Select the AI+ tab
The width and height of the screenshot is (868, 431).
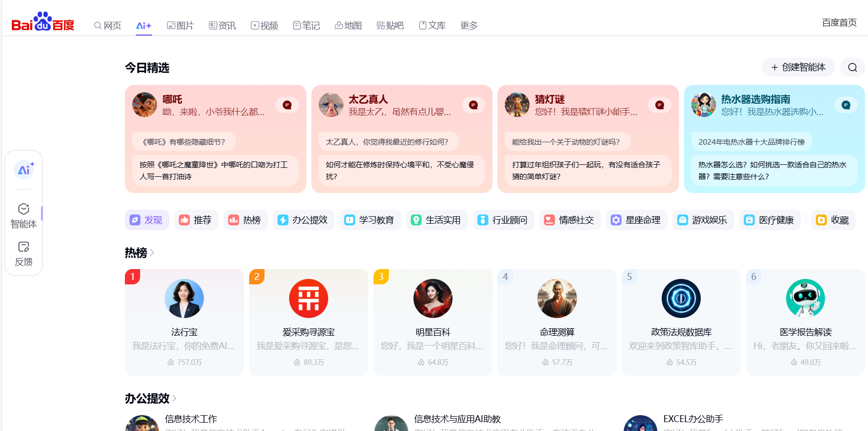(x=144, y=26)
